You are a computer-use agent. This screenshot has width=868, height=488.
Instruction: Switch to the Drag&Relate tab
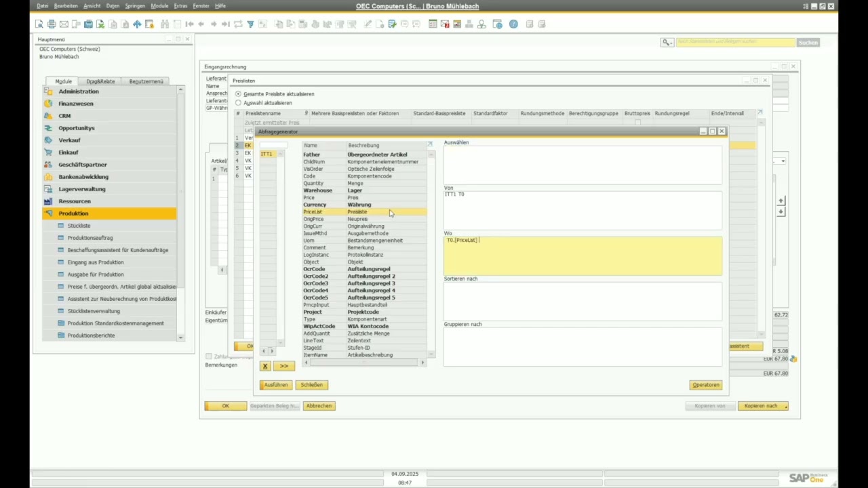coord(100,81)
